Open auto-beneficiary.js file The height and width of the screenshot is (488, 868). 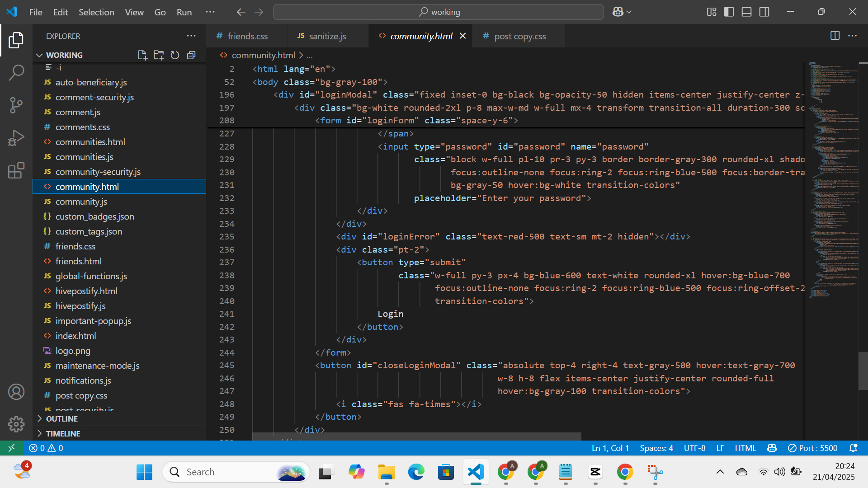[119, 82]
